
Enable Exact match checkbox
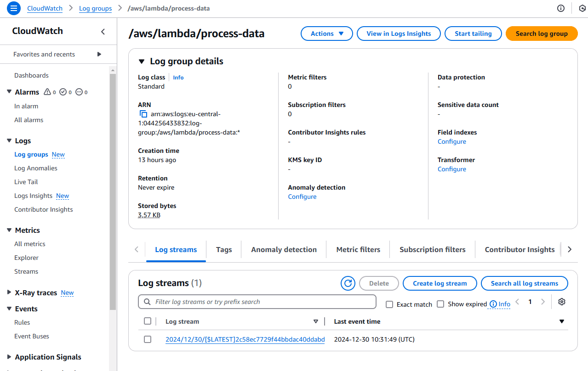click(x=389, y=304)
